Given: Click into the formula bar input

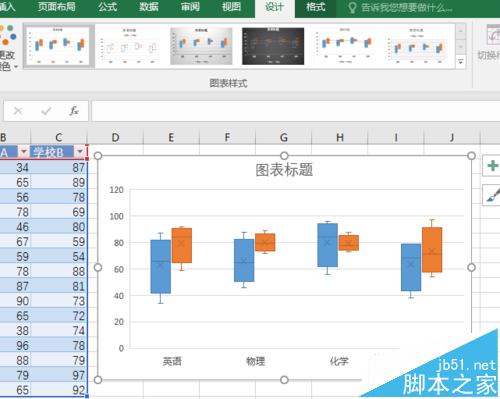Looking at the screenshot, I should click(x=295, y=111).
